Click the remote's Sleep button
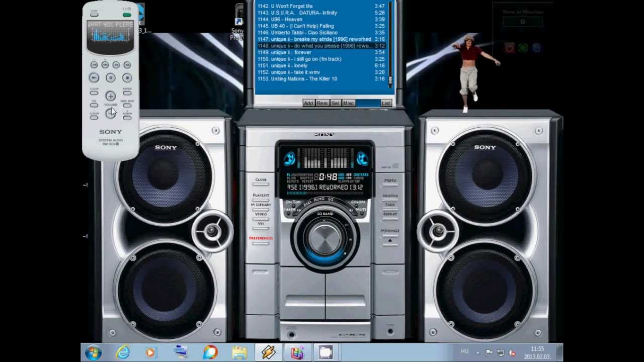The width and height of the screenshot is (644, 362). pyautogui.click(x=94, y=15)
